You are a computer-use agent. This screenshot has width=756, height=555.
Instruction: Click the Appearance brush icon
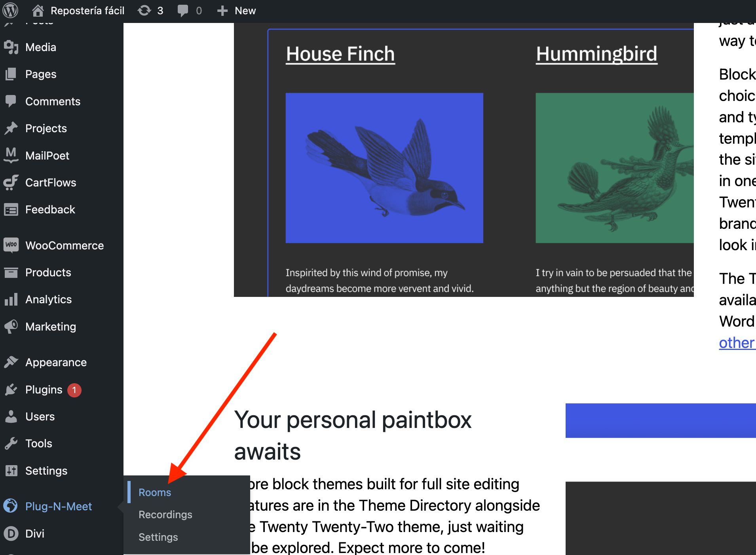[11, 362]
